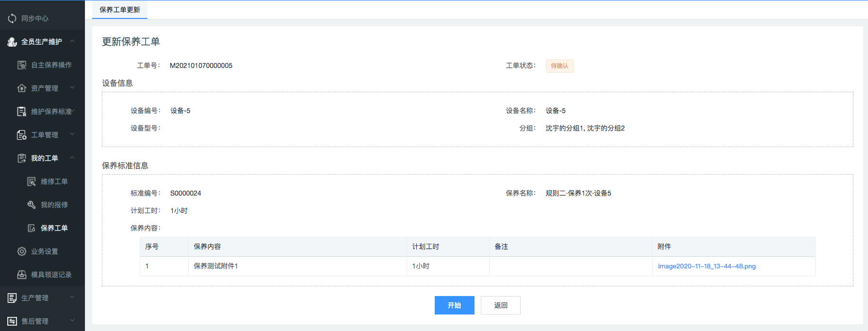Click the 返回 button
The height and width of the screenshot is (331, 868).
pos(500,305)
